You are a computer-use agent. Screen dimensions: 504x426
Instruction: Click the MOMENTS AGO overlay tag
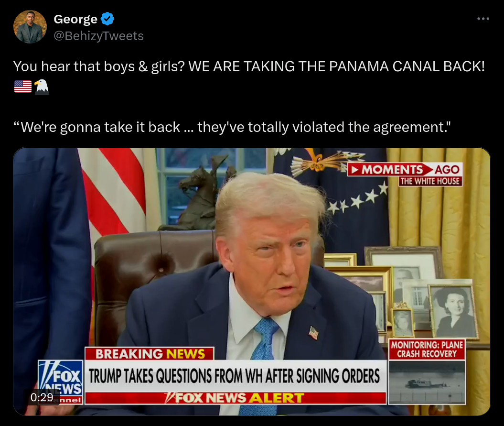click(405, 170)
